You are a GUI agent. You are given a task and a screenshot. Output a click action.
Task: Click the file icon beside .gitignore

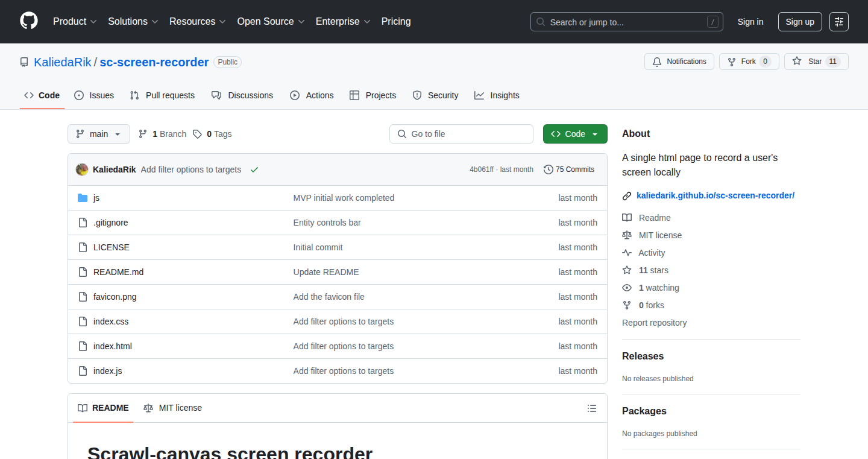[83, 223]
